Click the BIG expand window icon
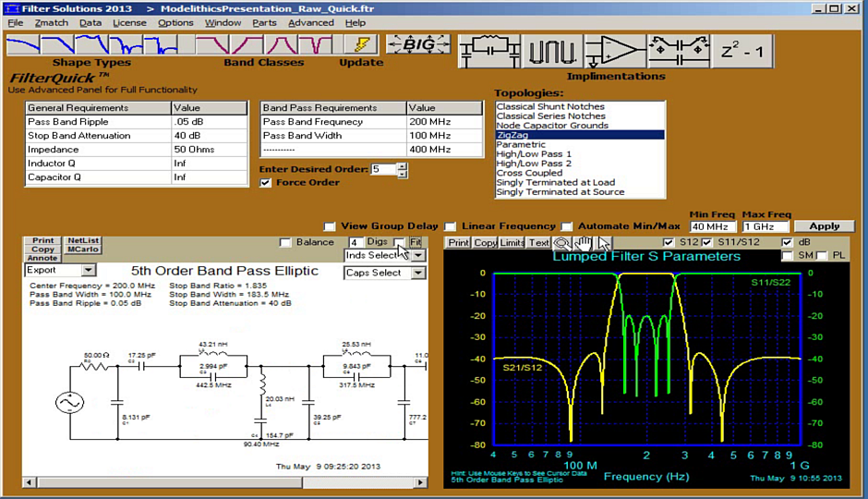868x499 pixels. tap(418, 44)
